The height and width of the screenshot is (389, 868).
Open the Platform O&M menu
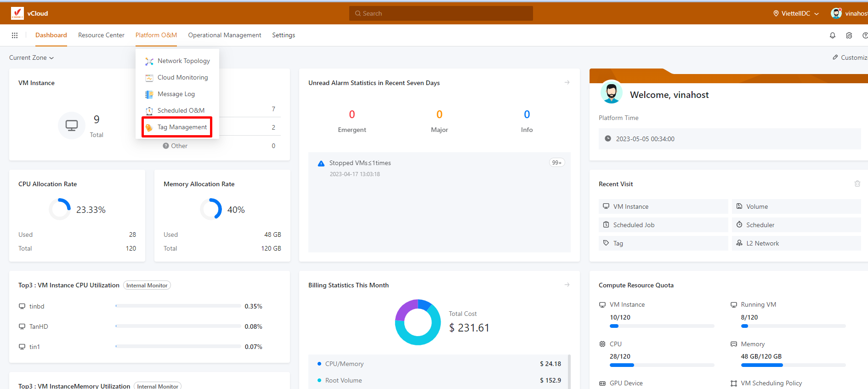(x=156, y=35)
